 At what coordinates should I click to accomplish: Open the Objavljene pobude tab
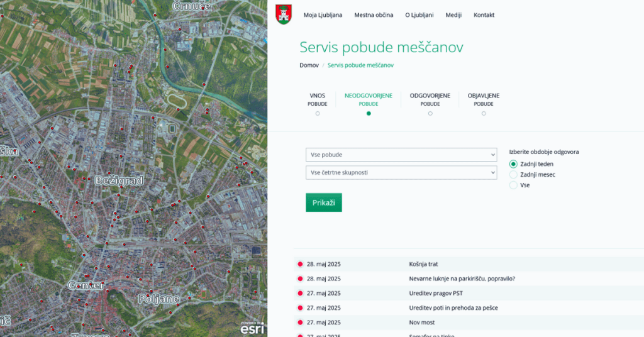click(x=484, y=100)
